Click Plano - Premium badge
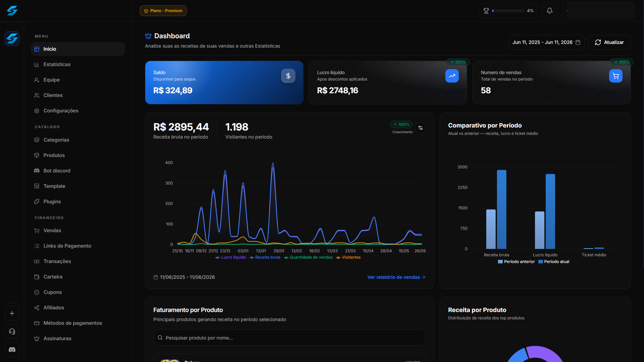 [163, 11]
